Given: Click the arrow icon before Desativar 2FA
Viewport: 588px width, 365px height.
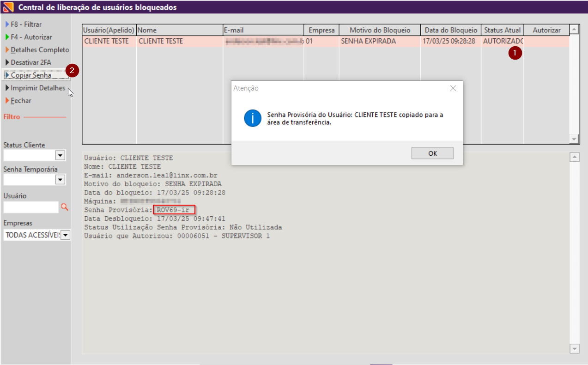Looking at the screenshot, I should click(x=7, y=62).
